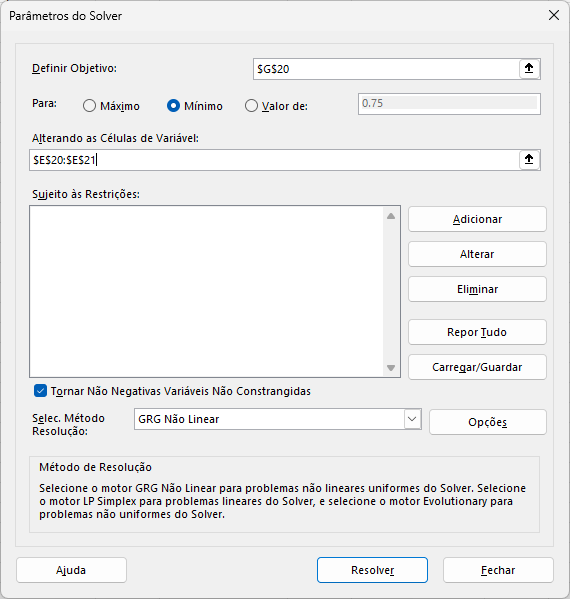
Task: Open the Ajuda help button
Action: [71, 570]
